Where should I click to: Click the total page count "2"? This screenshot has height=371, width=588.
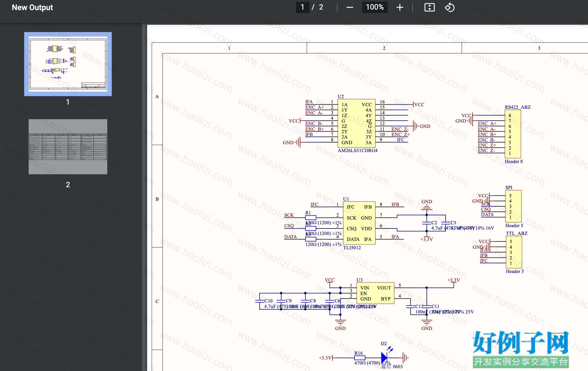coord(321,7)
